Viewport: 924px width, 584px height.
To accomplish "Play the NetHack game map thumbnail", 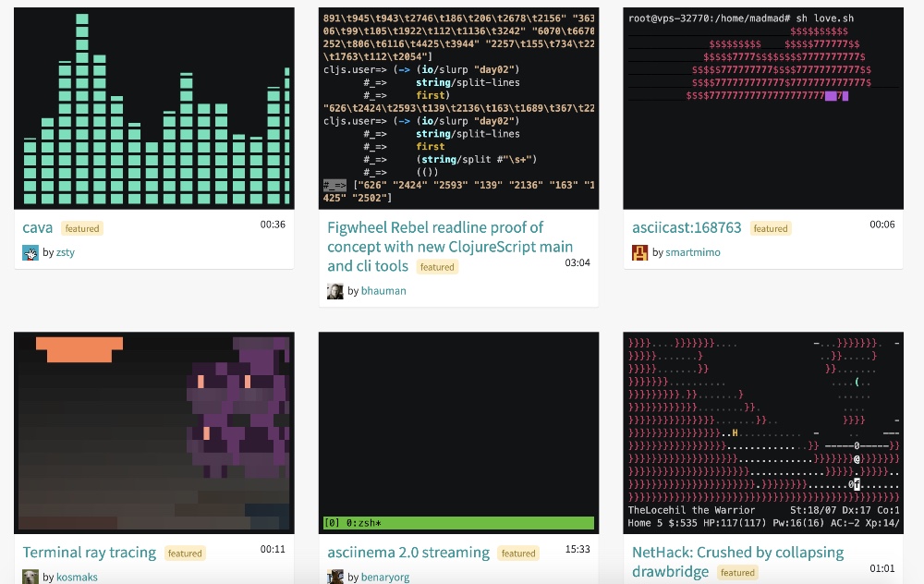I will click(x=763, y=432).
